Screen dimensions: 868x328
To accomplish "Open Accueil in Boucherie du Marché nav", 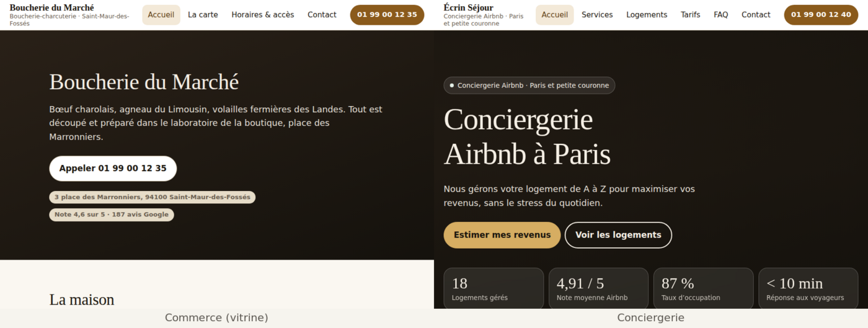I will click(x=161, y=15).
